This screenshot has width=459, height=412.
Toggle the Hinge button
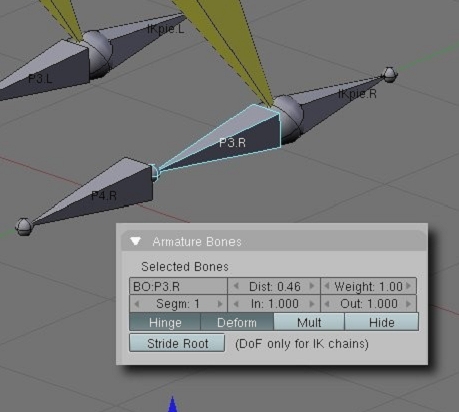point(165,322)
